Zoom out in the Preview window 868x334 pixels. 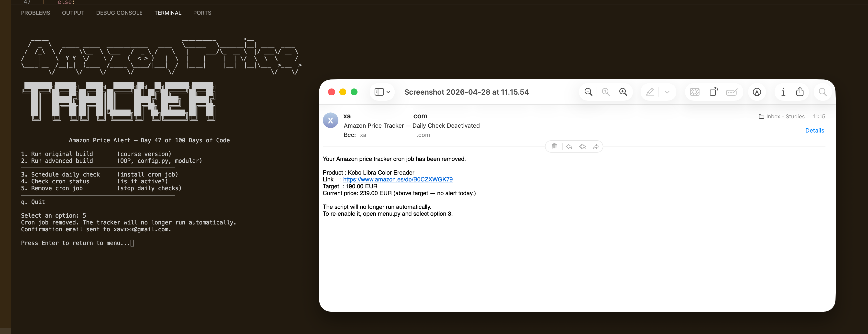point(588,92)
